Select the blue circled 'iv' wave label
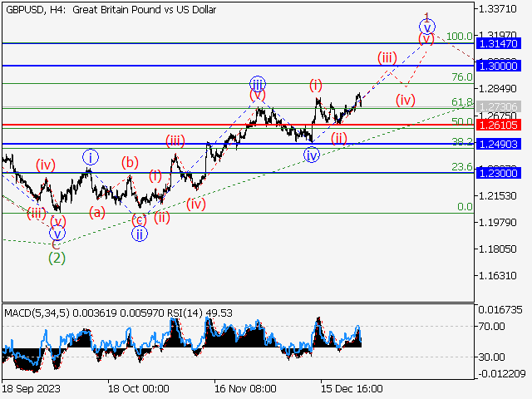532x399 pixels. [x=312, y=155]
